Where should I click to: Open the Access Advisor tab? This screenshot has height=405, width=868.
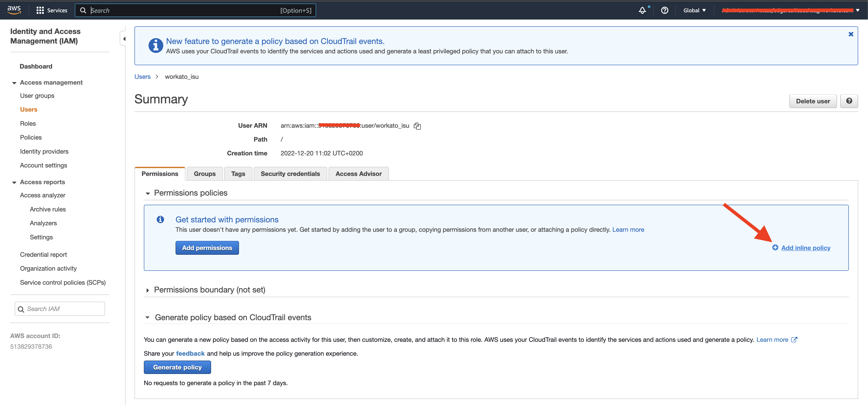point(359,173)
